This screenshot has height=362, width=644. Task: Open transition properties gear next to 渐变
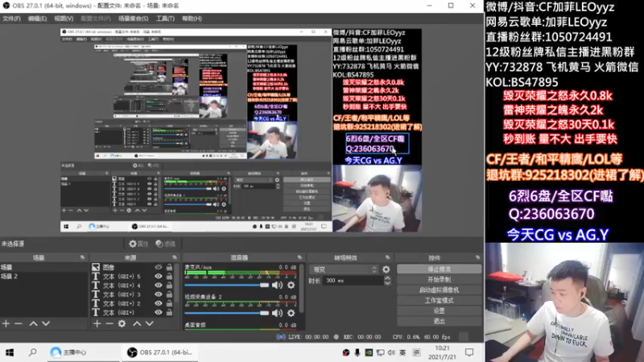[x=386, y=269]
